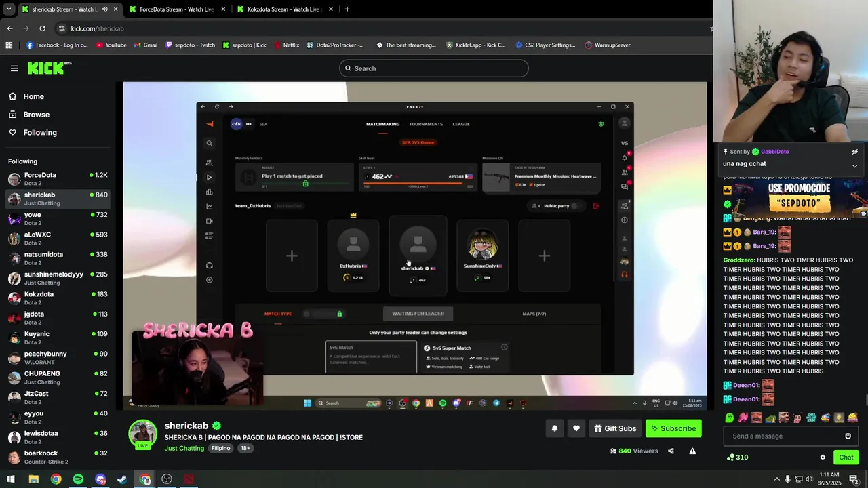
Task: Go back in browser history
Action: coord(9,28)
